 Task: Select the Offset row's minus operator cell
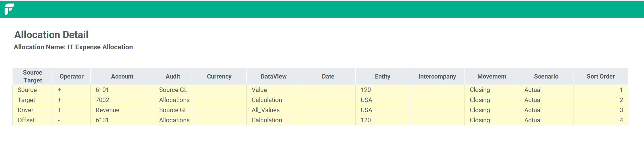click(72, 120)
